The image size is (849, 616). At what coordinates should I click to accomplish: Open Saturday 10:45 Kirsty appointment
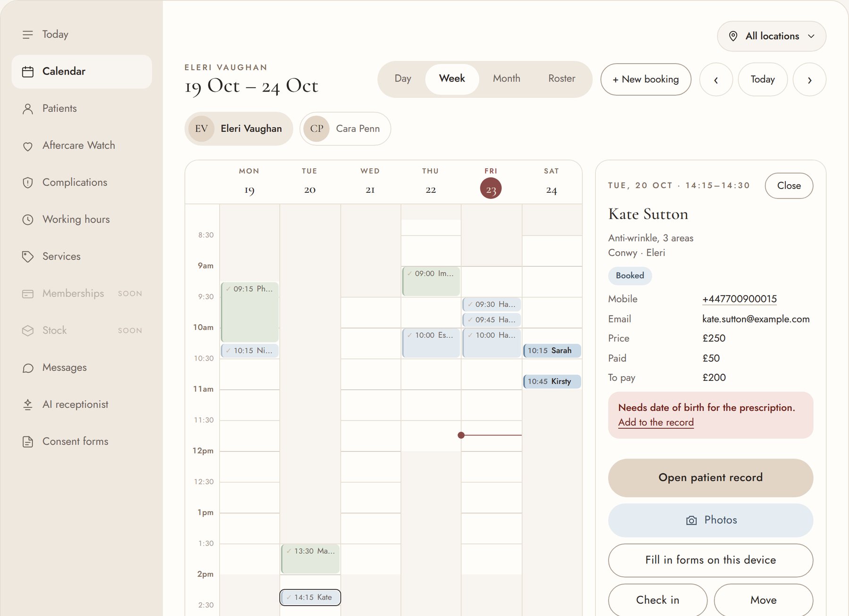(x=552, y=382)
